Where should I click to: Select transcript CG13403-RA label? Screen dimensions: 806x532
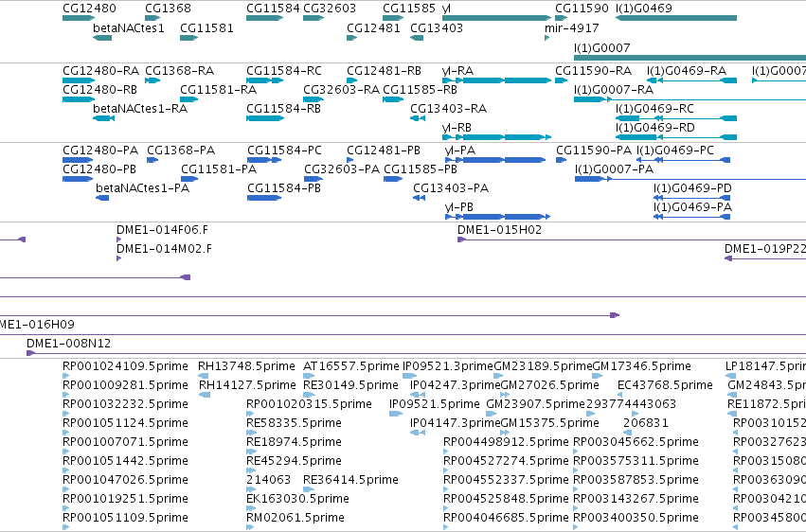point(448,109)
